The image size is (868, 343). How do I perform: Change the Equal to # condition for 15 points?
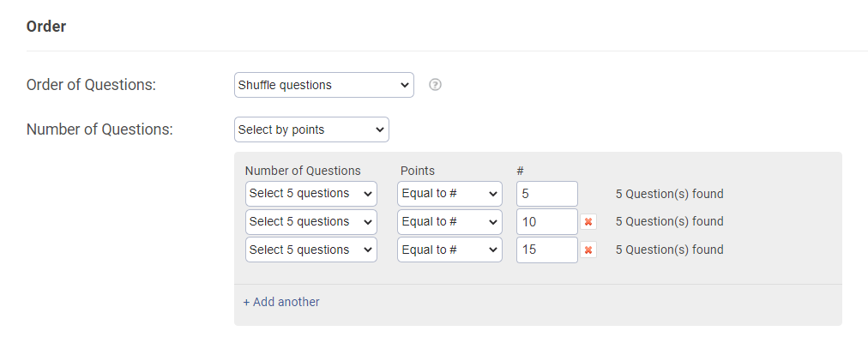coord(449,250)
